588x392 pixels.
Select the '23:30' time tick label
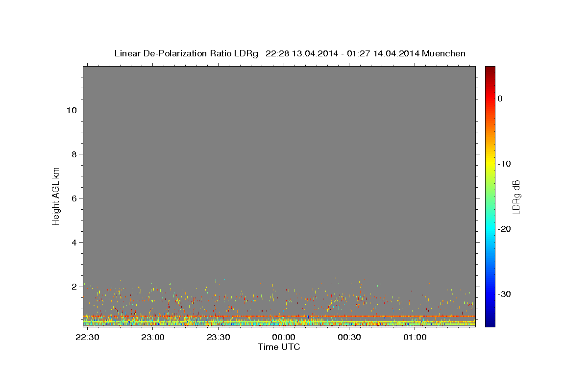coord(219,337)
